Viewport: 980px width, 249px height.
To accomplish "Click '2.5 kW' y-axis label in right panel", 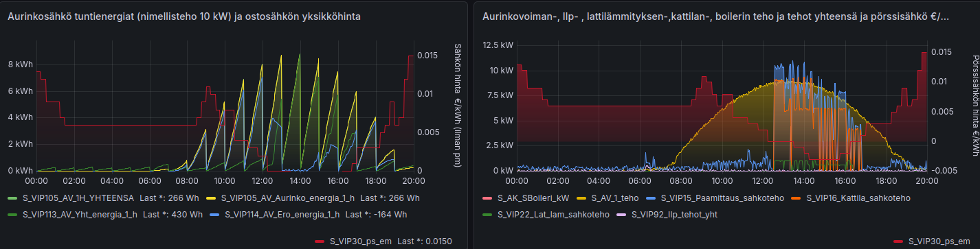I will click(x=500, y=145).
